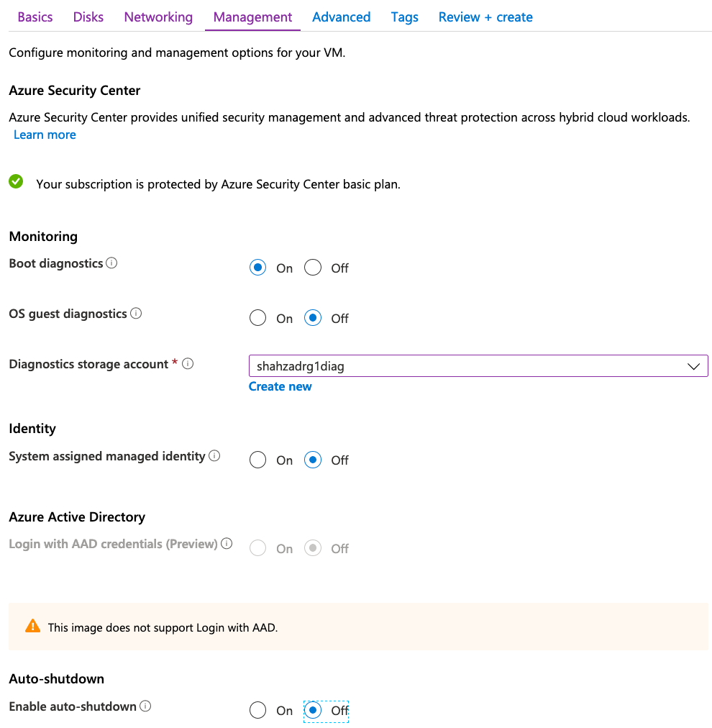712x728 pixels.
Task: Enable System assigned managed identity
Action: click(x=257, y=460)
